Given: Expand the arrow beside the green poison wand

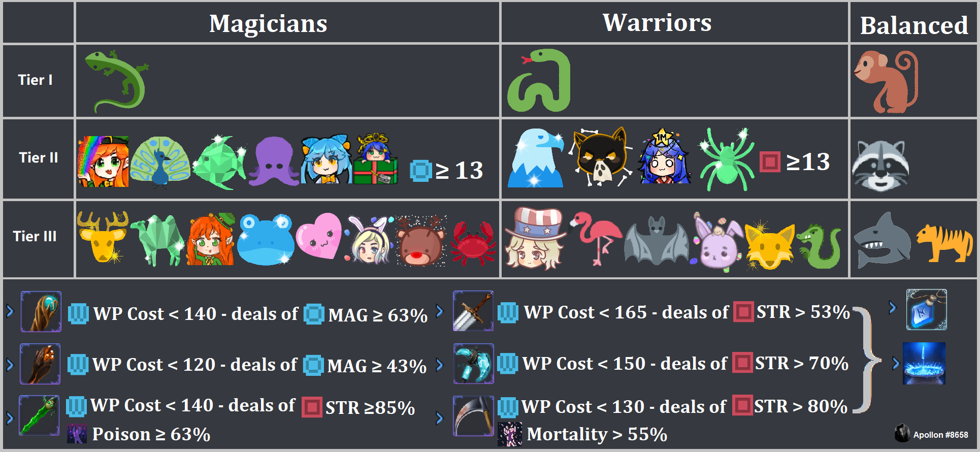Looking at the screenshot, I should click(x=10, y=417).
